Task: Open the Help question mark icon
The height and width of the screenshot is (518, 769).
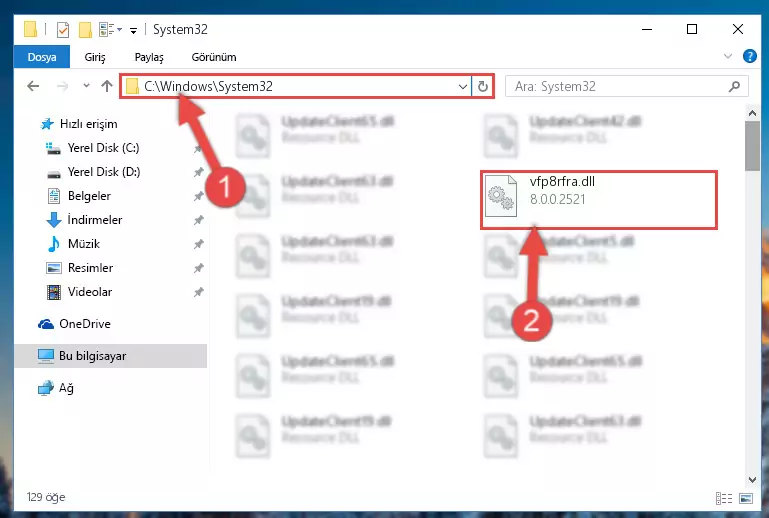Action: (x=749, y=56)
